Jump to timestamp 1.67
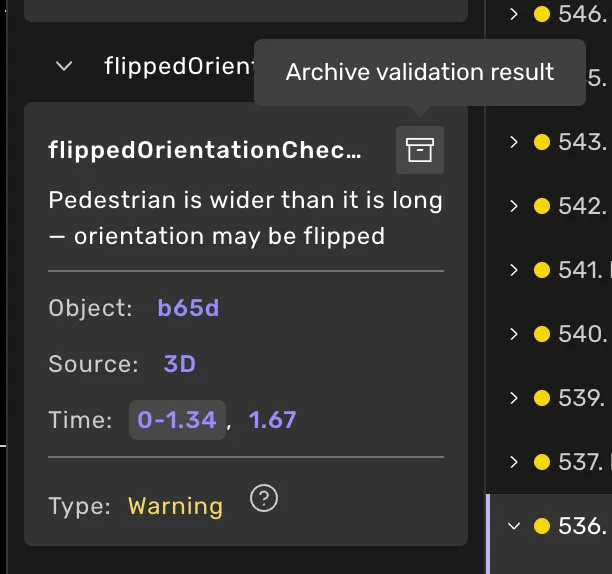The width and height of the screenshot is (612, 574). point(272,420)
